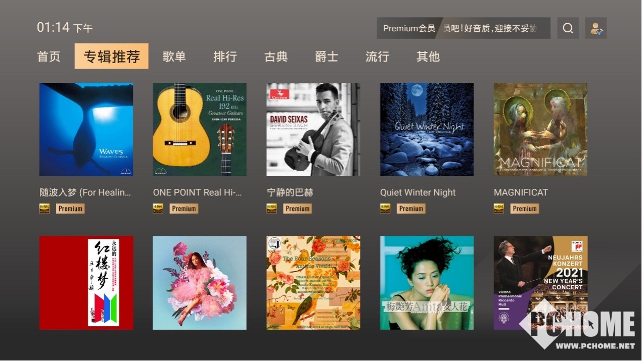Screen dimensions: 644x361
Task: Open search with the magnifier icon
Action: click(568, 28)
